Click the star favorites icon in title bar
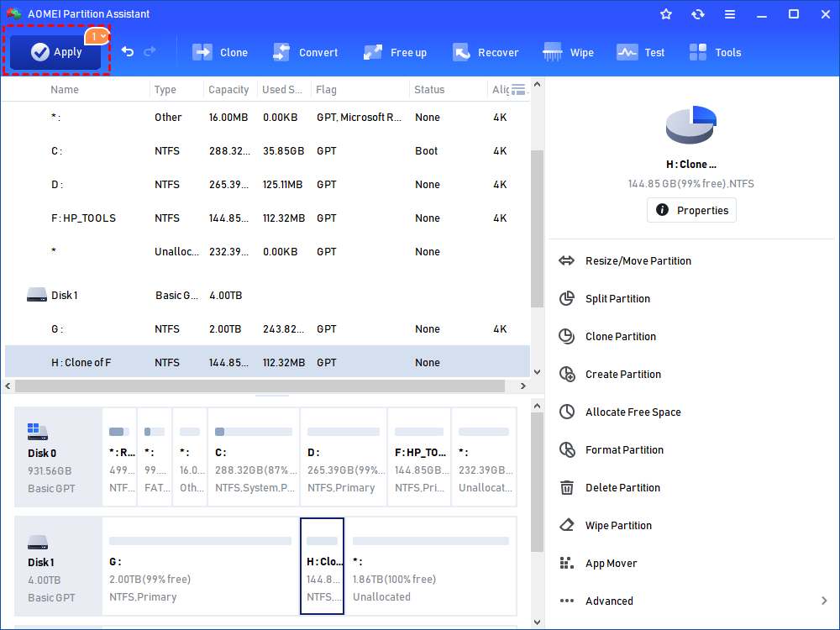 tap(666, 14)
